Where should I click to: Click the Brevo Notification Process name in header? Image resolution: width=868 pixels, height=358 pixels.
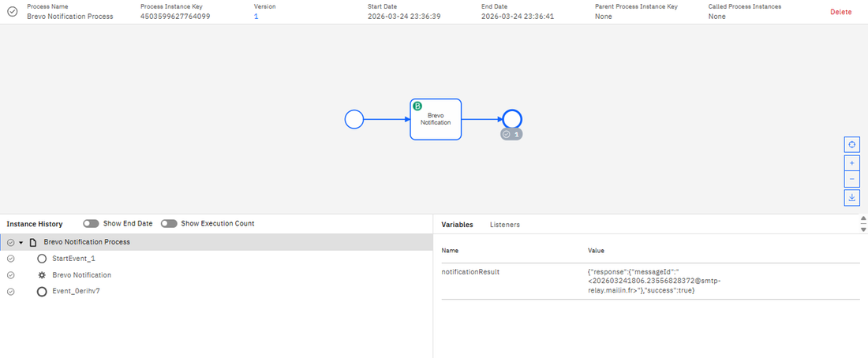(x=70, y=17)
